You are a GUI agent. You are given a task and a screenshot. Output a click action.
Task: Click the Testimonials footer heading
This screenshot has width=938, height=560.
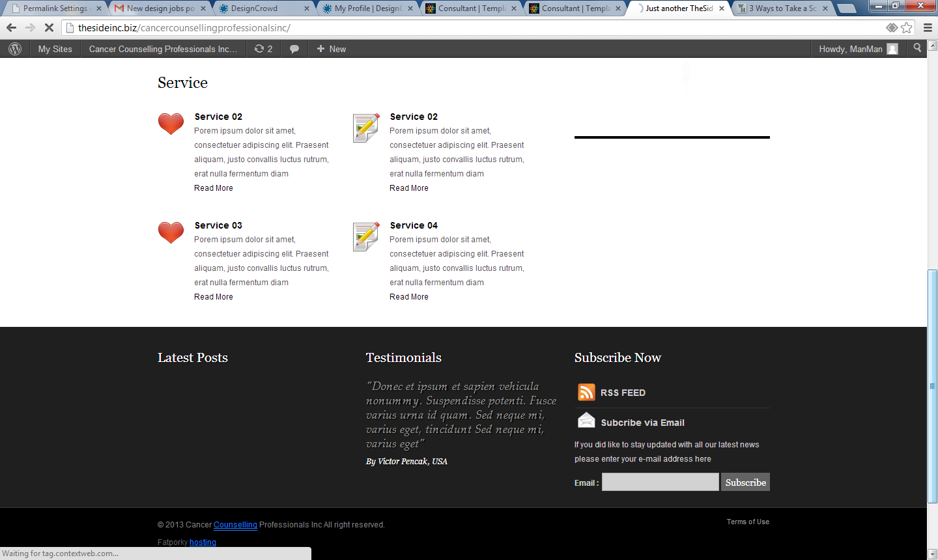tap(404, 357)
